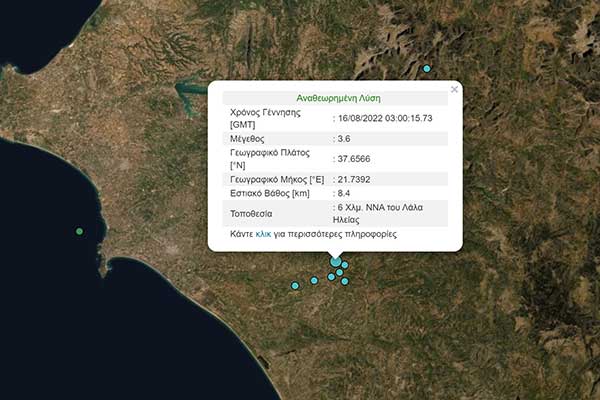Close the earthquake info popup
The height and width of the screenshot is (400, 600).
pos(454,89)
